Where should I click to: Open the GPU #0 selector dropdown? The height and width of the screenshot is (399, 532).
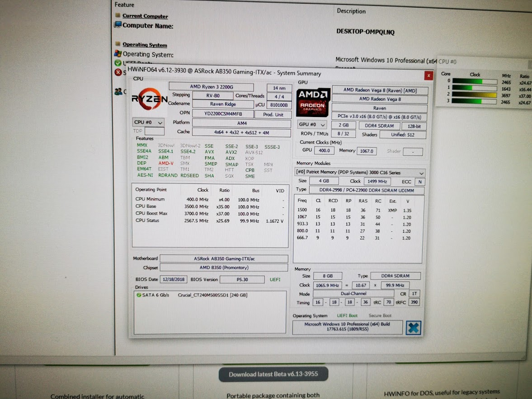click(x=312, y=125)
